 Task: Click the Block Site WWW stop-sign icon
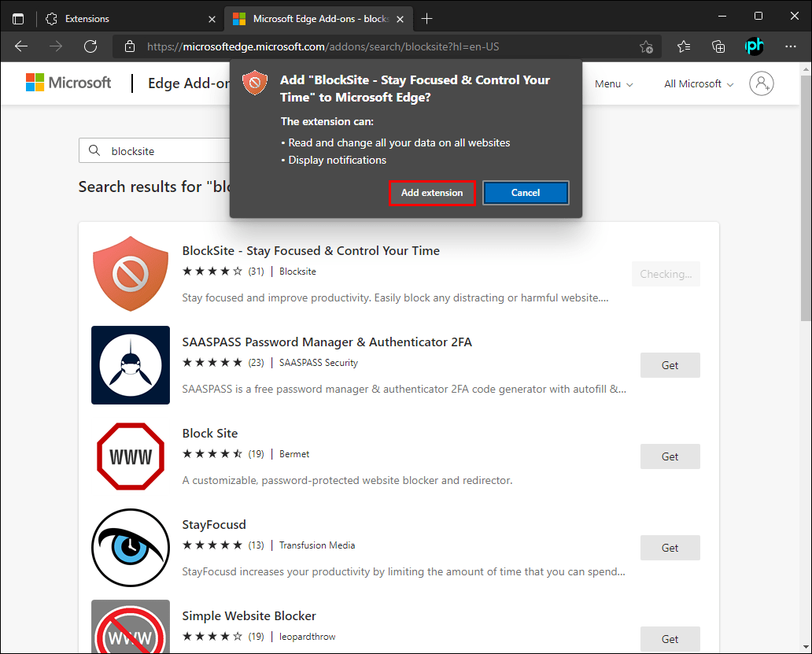[130, 456]
